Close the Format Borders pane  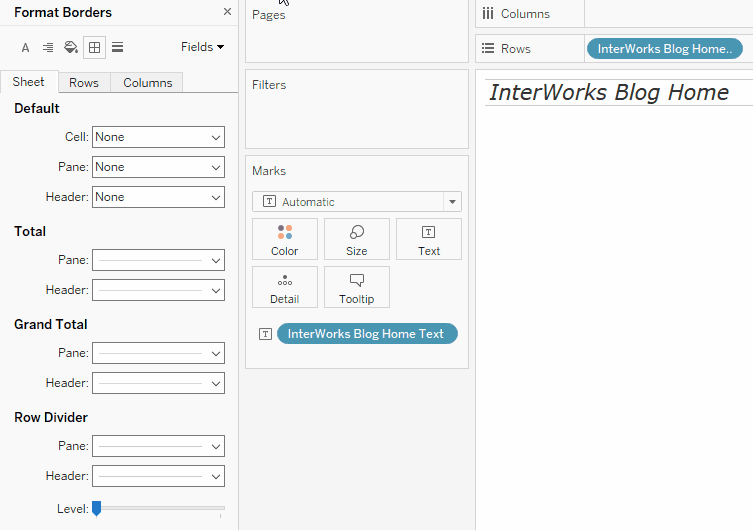coord(227,12)
